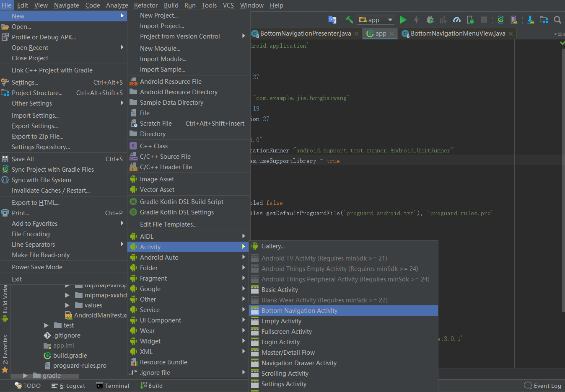Open the Event Log

[543, 386]
